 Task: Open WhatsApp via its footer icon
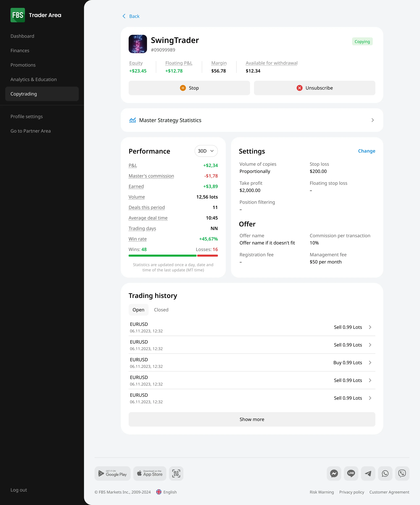point(385,473)
